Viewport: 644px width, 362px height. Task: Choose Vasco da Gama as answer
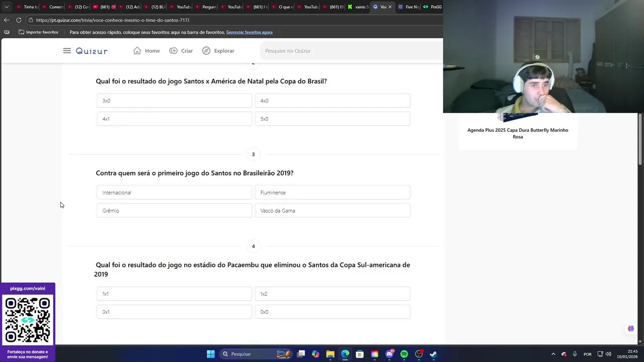tap(333, 211)
